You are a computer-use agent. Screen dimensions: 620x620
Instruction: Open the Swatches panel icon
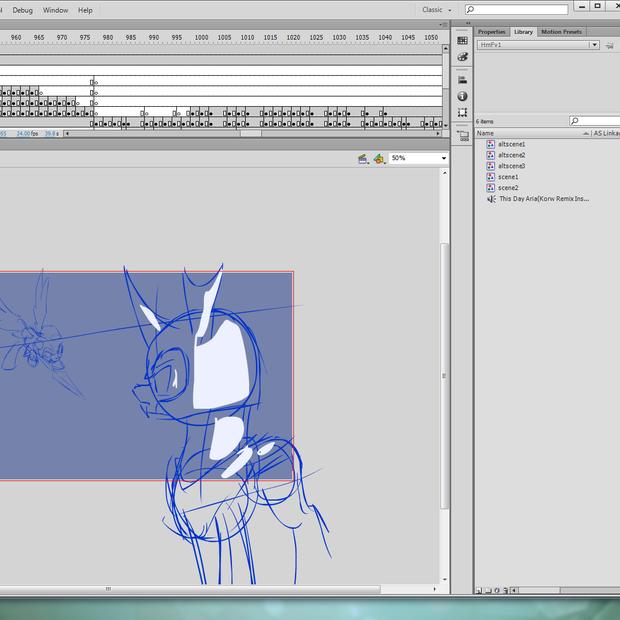click(462, 40)
